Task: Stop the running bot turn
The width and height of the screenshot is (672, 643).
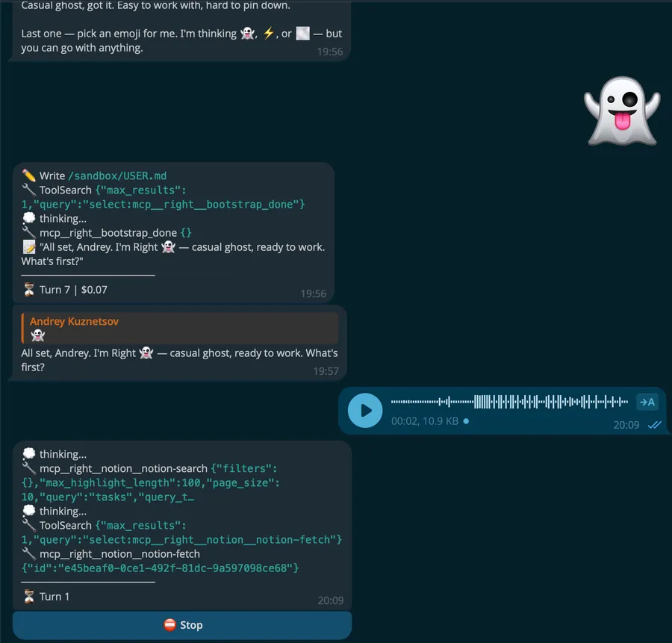Action: coord(182,625)
